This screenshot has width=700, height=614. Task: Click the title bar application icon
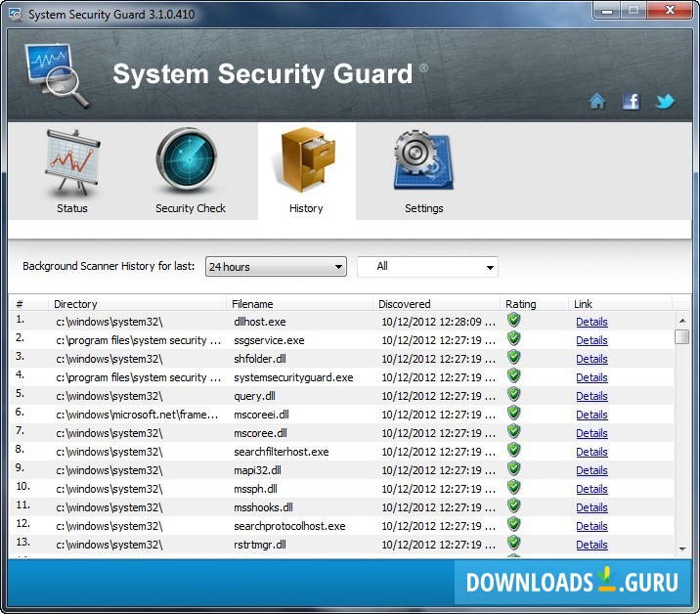[x=16, y=15]
